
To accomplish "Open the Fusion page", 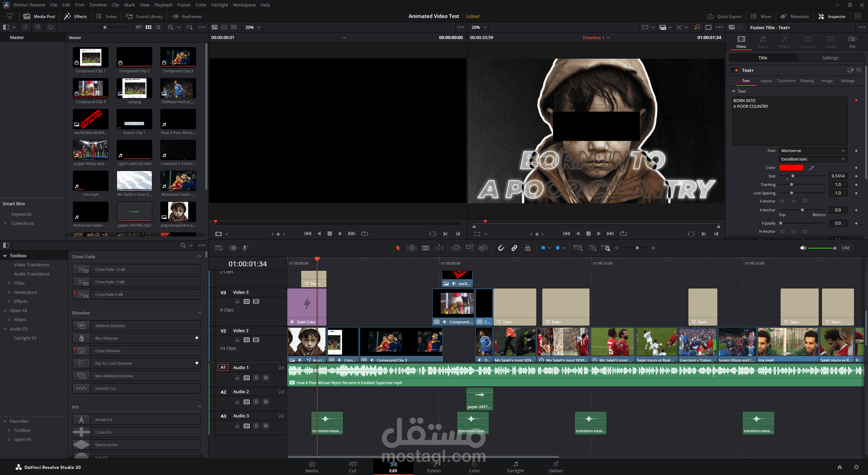I will (x=434, y=467).
